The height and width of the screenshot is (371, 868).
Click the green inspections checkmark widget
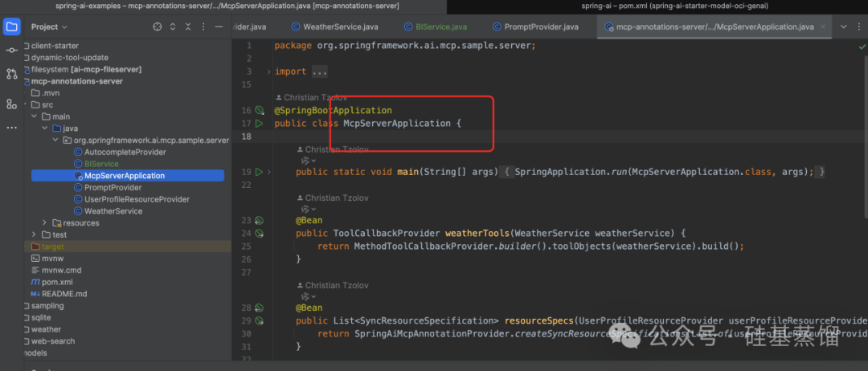862,47
